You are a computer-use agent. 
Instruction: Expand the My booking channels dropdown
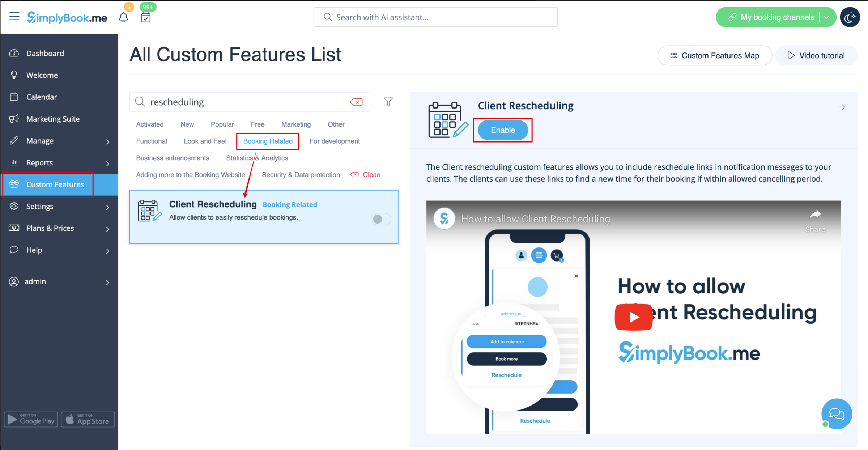pos(827,17)
